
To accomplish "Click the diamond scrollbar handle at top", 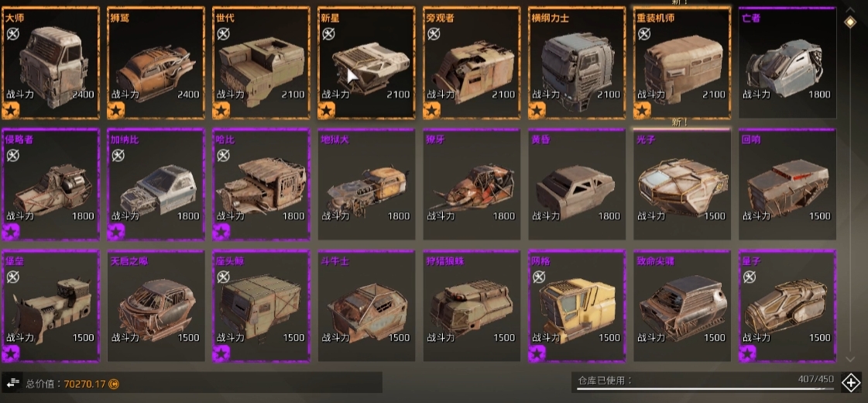I will click(x=850, y=22).
